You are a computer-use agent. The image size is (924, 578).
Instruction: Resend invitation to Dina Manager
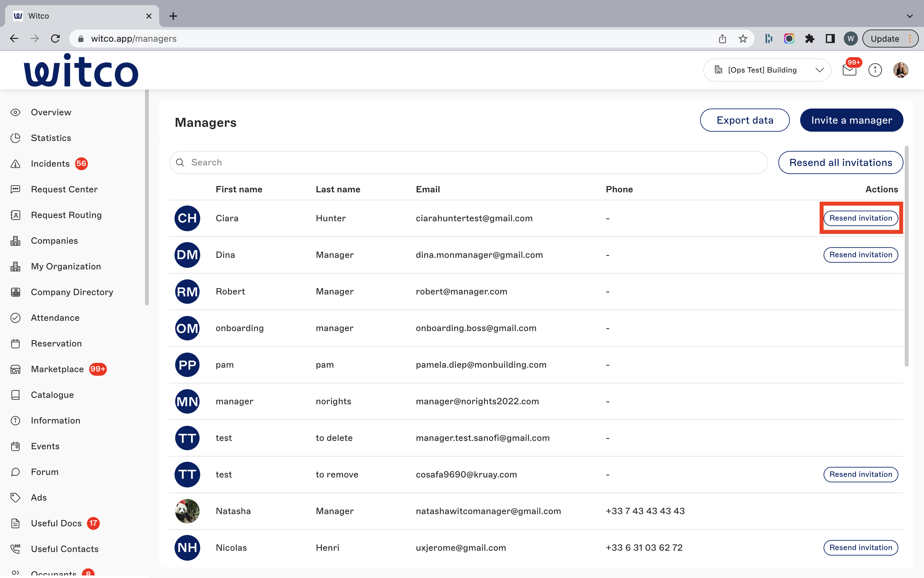pyautogui.click(x=860, y=255)
